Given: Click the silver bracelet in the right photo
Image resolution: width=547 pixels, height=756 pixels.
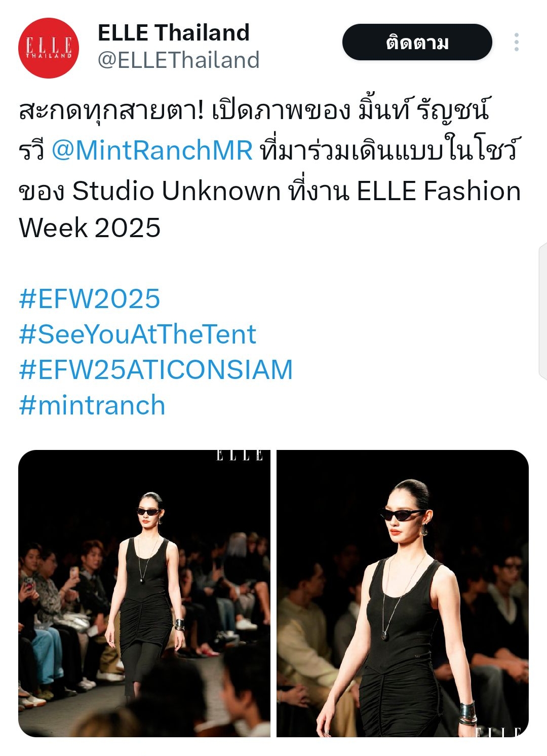Looking at the screenshot, I should pyautogui.click(x=468, y=713).
